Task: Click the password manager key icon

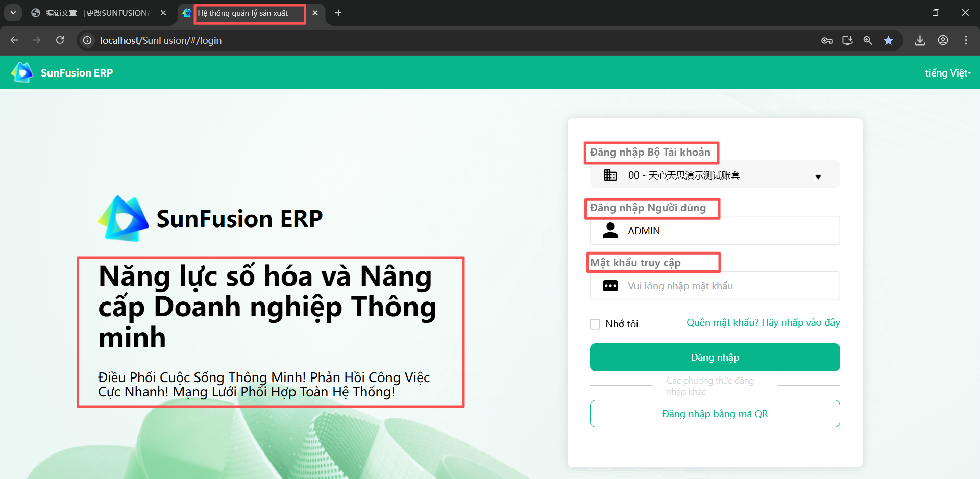Action: tap(827, 41)
